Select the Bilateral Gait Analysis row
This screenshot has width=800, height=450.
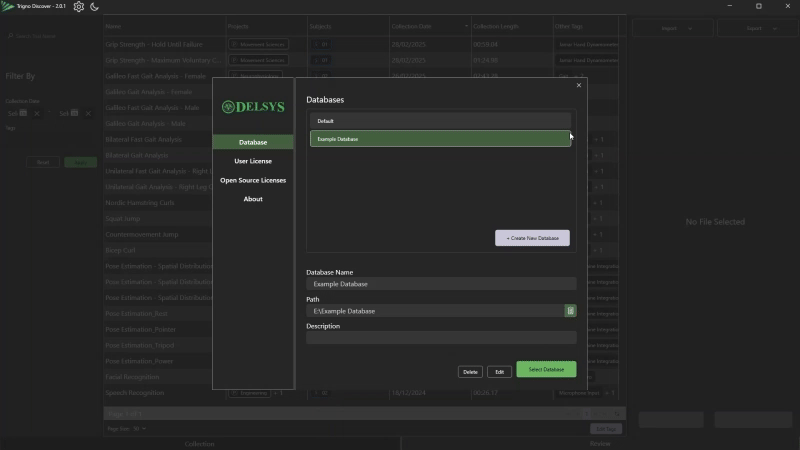pyautogui.click(x=158, y=155)
